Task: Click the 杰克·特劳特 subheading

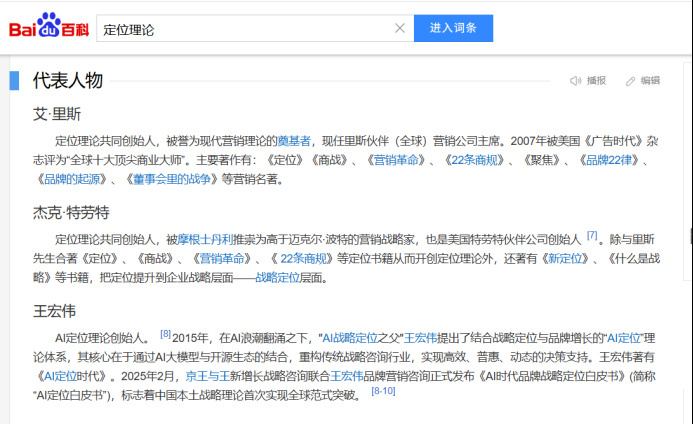Action: pyautogui.click(x=71, y=213)
